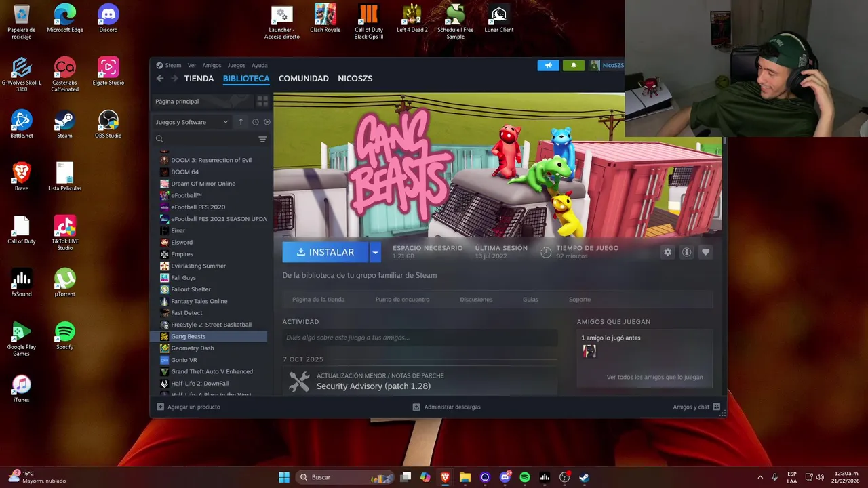
Task: Click Steam icon in taskbar
Action: coord(584,477)
